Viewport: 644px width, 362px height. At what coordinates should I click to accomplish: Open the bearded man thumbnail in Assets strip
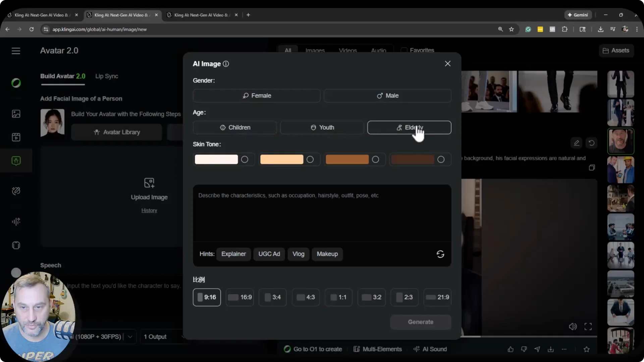[621, 141]
